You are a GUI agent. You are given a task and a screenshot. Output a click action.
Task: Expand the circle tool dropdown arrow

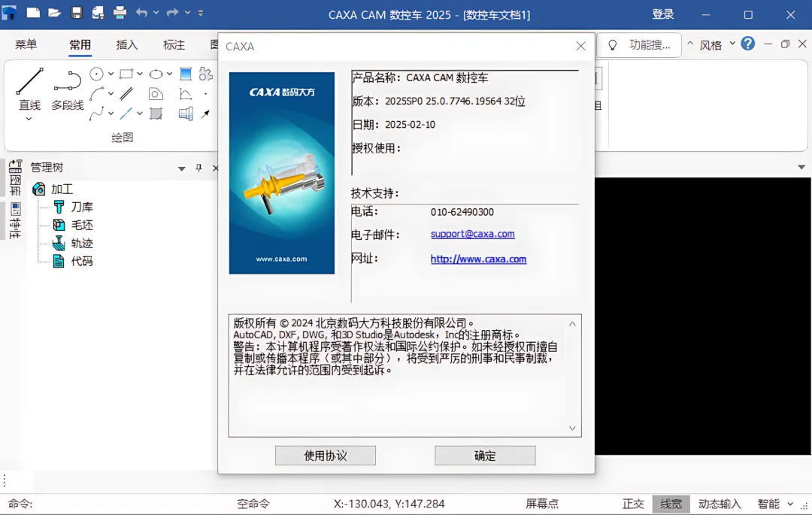(x=111, y=74)
